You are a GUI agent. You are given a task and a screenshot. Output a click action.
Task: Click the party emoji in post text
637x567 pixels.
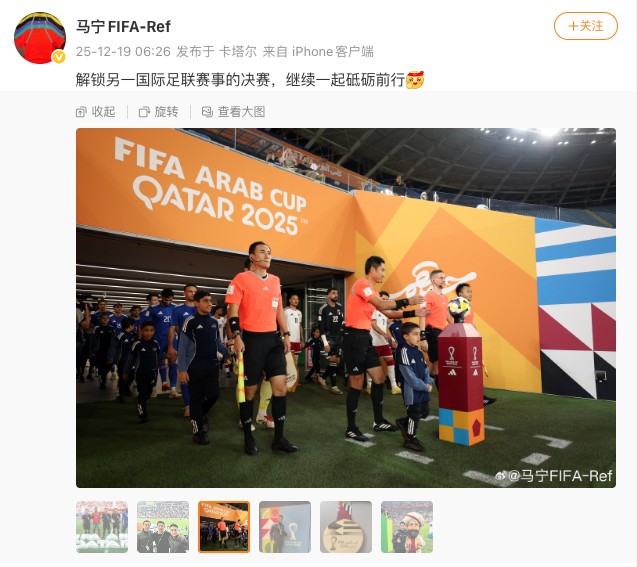click(415, 80)
